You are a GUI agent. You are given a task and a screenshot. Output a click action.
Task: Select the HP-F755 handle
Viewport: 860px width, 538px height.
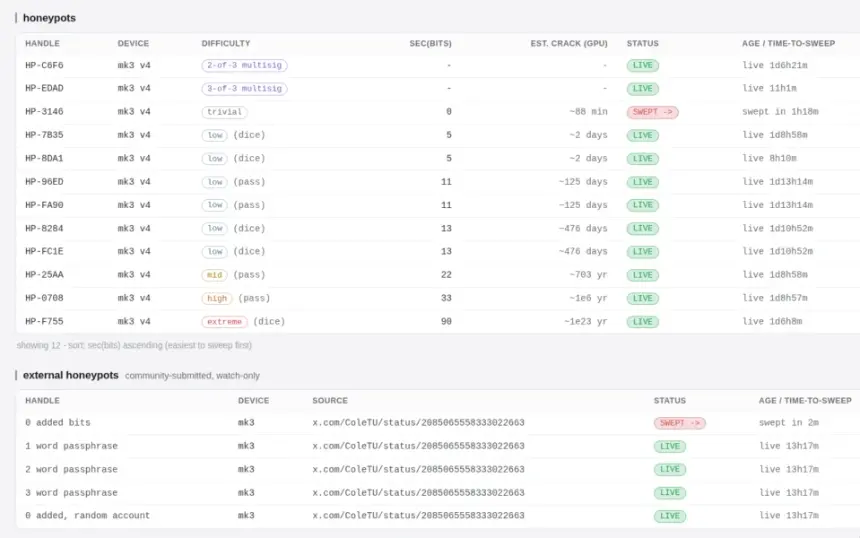[44, 321]
